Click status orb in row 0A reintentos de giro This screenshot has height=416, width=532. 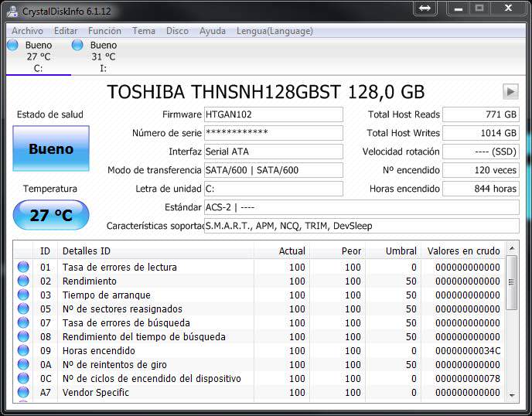pos(23,364)
